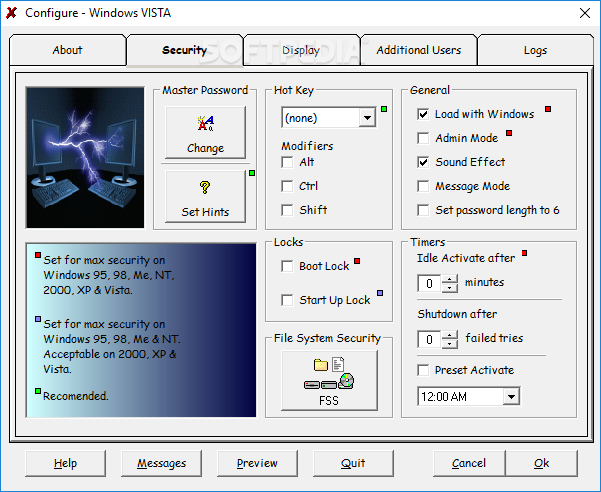This screenshot has width=601, height=492.
Task: Decrease idle activate minutes spinner
Action: coord(450,288)
